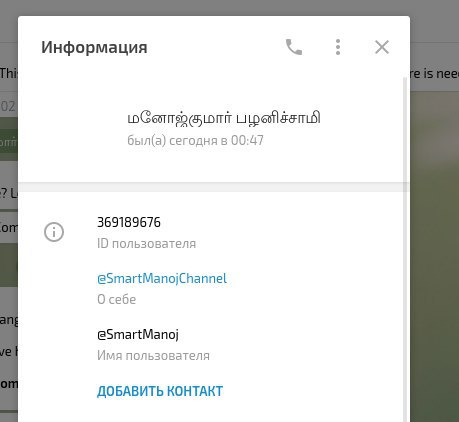Start a voice call with the phone icon

pyautogui.click(x=294, y=47)
